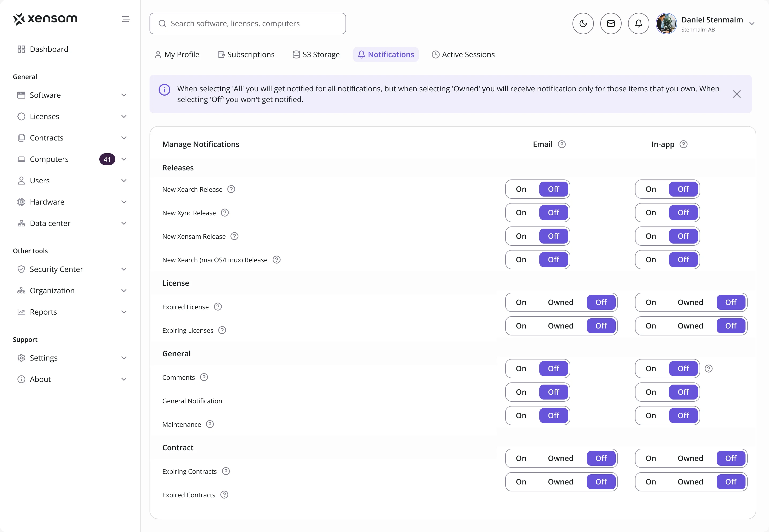Click help icon beside New Xync Release
The height and width of the screenshot is (532, 769).
coord(225,213)
